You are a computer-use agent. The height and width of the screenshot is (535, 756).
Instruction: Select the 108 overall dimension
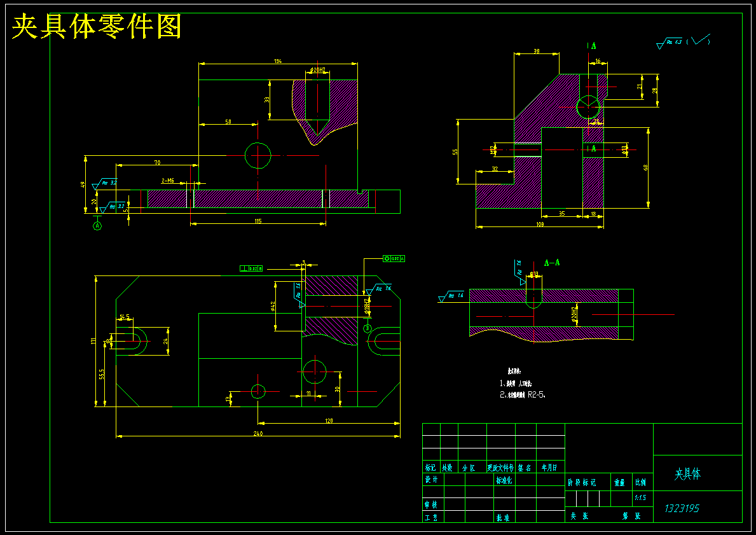point(540,225)
